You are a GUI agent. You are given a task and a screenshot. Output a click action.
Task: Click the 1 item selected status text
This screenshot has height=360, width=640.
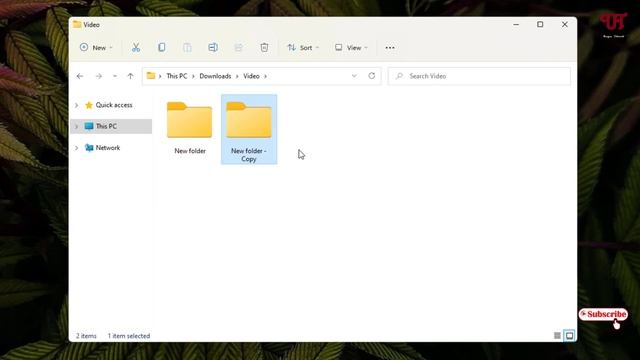129,336
